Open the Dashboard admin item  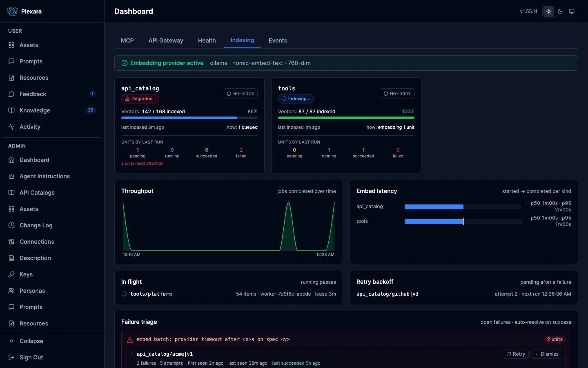click(x=52, y=160)
